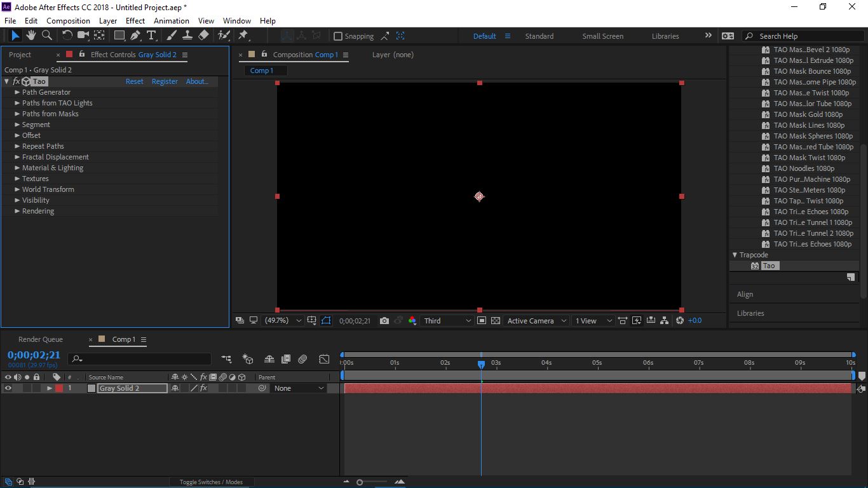Toggle pixel aspect ratio correction
This screenshot has width=868, height=488.
pyautogui.click(x=622, y=321)
